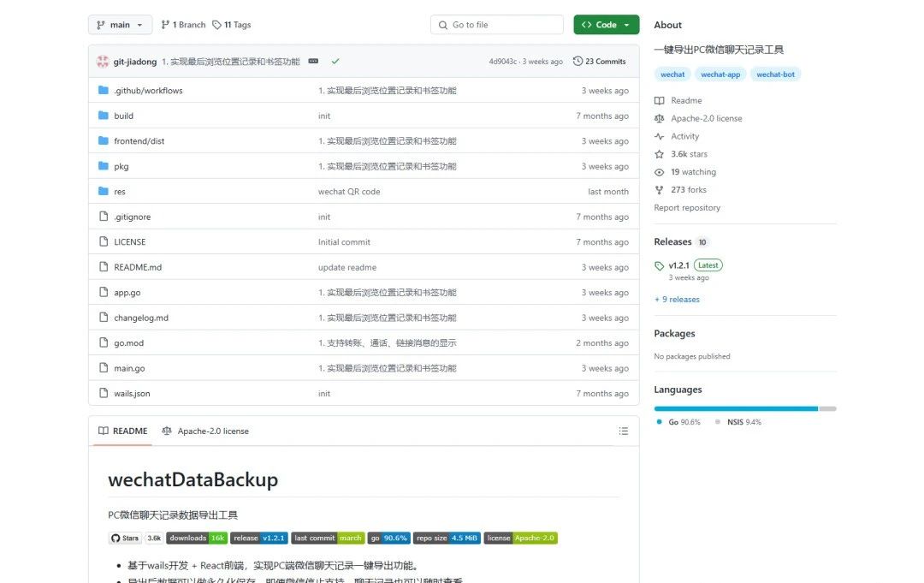Screen dimensions: 924x583
Task: Open the pkg folder
Action: point(121,166)
